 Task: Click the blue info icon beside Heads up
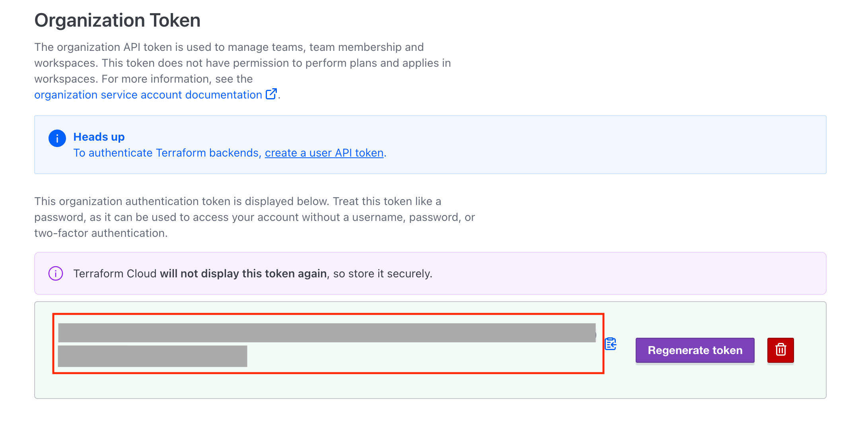point(57,138)
